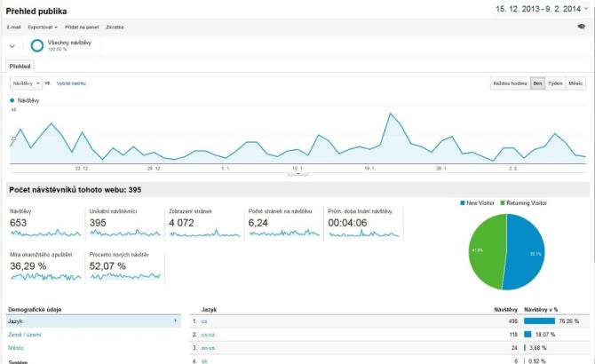This screenshot has width=595, height=364.
Task: Switch graph granularity to Týden
Action: pos(555,83)
